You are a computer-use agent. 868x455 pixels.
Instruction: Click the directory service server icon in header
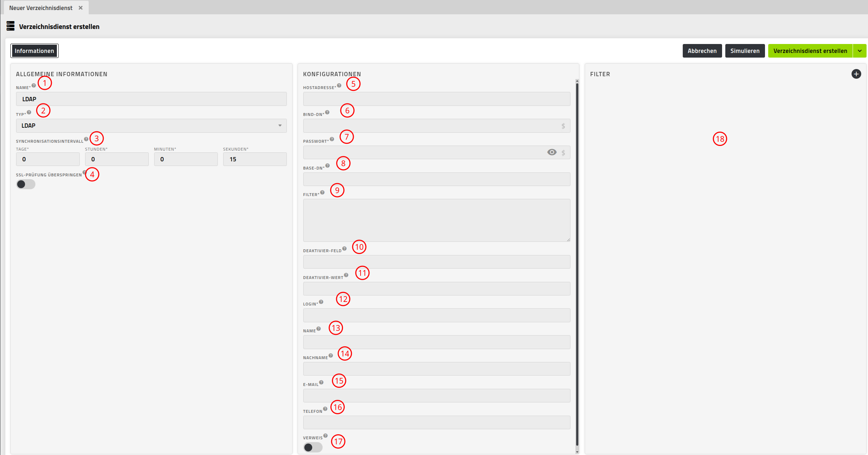tap(10, 26)
